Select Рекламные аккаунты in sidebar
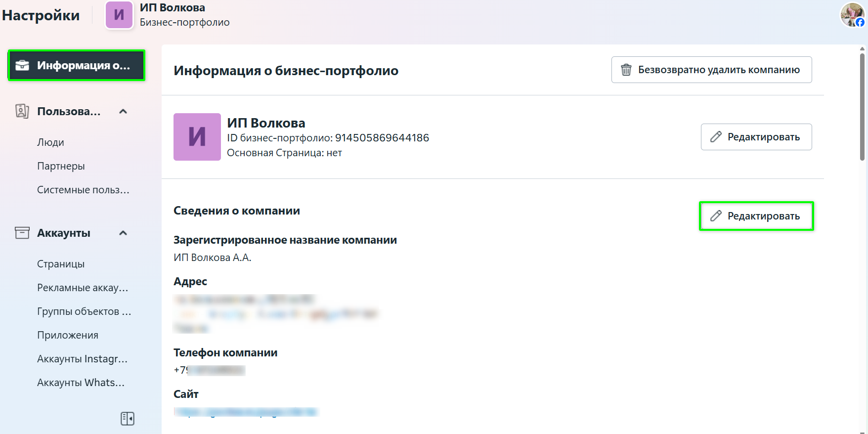The image size is (868, 434). tap(83, 288)
